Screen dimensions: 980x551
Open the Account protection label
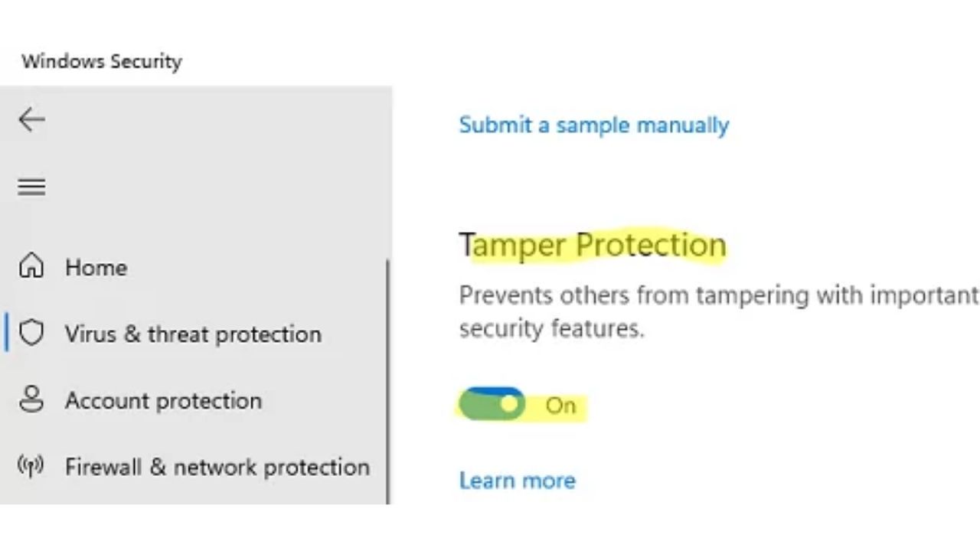(163, 400)
